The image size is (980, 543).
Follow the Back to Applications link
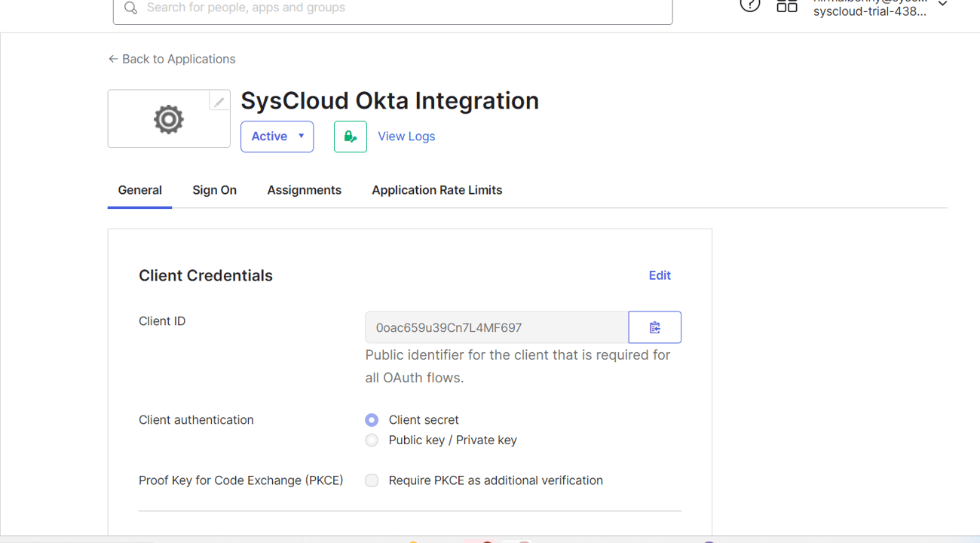pyautogui.click(x=179, y=59)
